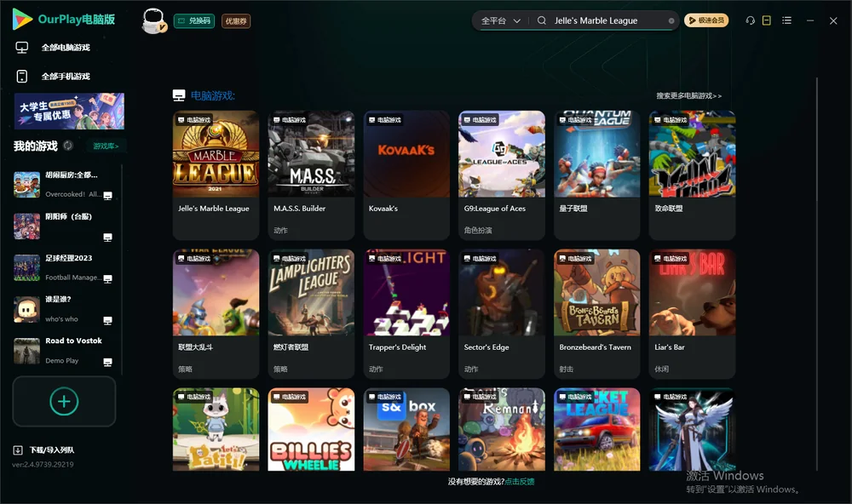
Task: Click the yellow mini-mode window icon
Action: click(767, 20)
